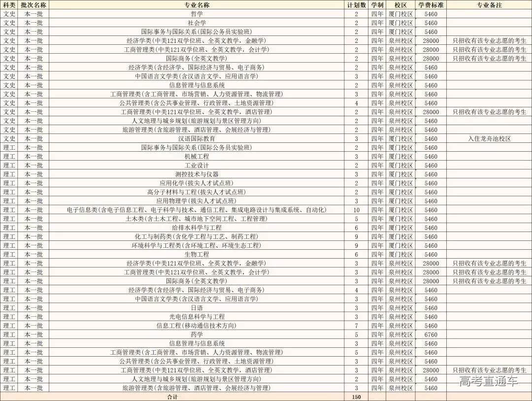
Task: Click the 学费标准 column header
Action: [x=431, y=5]
